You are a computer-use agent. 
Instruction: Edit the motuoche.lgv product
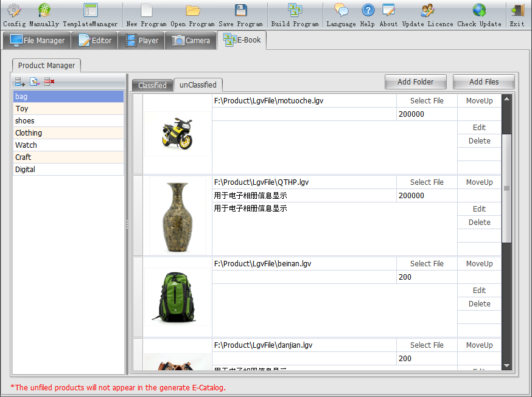(x=480, y=127)
